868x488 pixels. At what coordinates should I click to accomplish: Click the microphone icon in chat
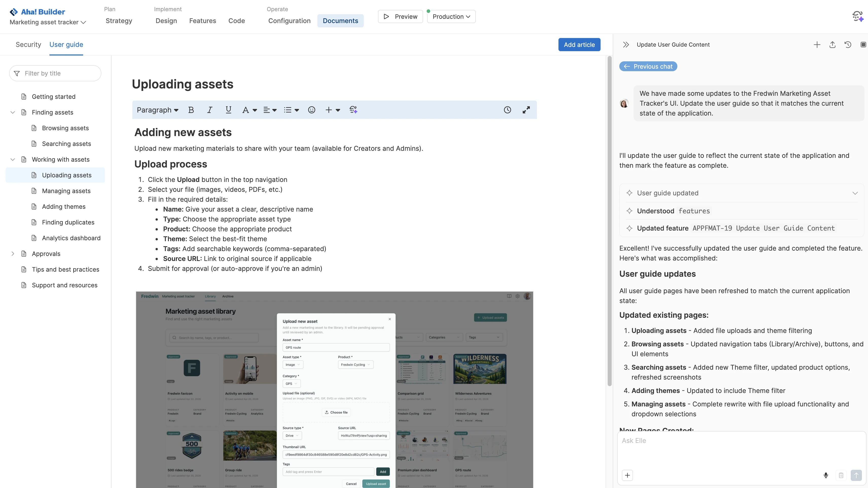tap(826, 475)
